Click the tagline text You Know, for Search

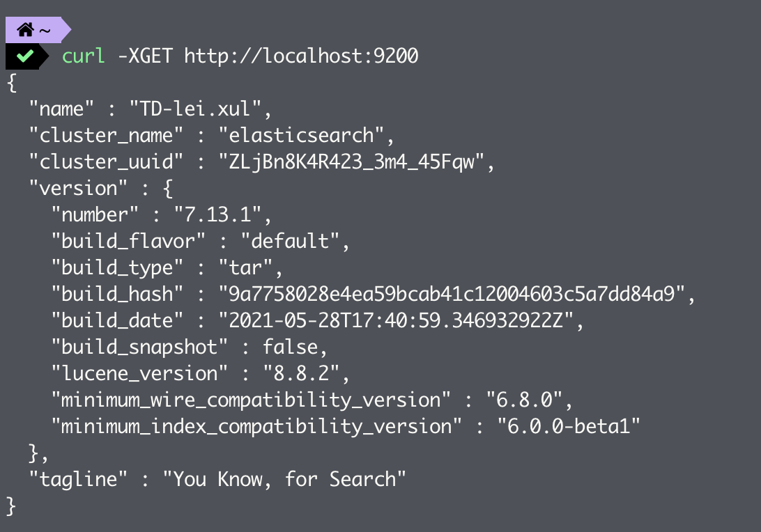pyautogui.click(x=284, y=479)
